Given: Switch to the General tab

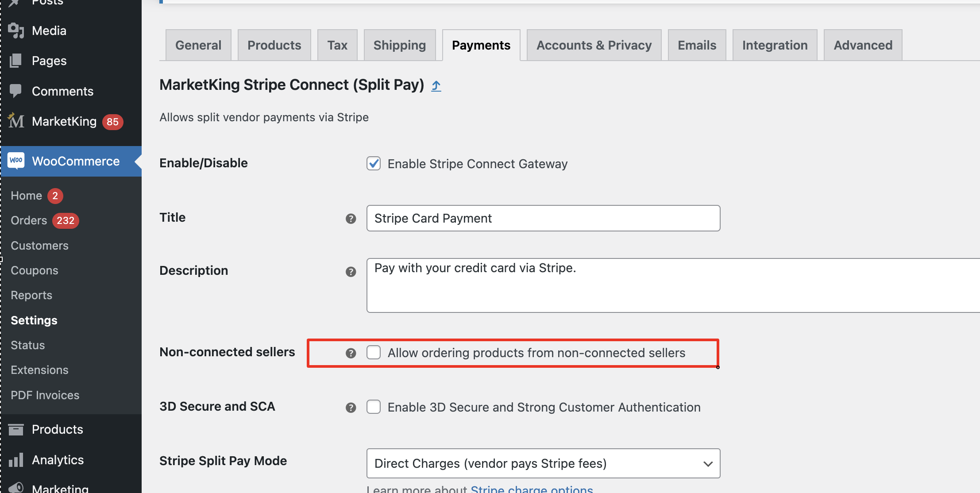Looking at the screenshot, I should tap(198, 45).
